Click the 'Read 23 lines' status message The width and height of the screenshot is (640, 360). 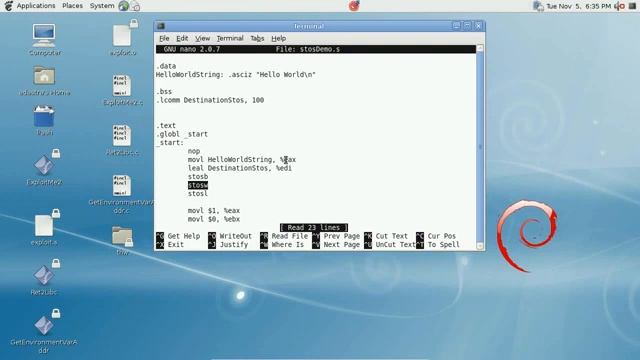click(x=313, y=228)
